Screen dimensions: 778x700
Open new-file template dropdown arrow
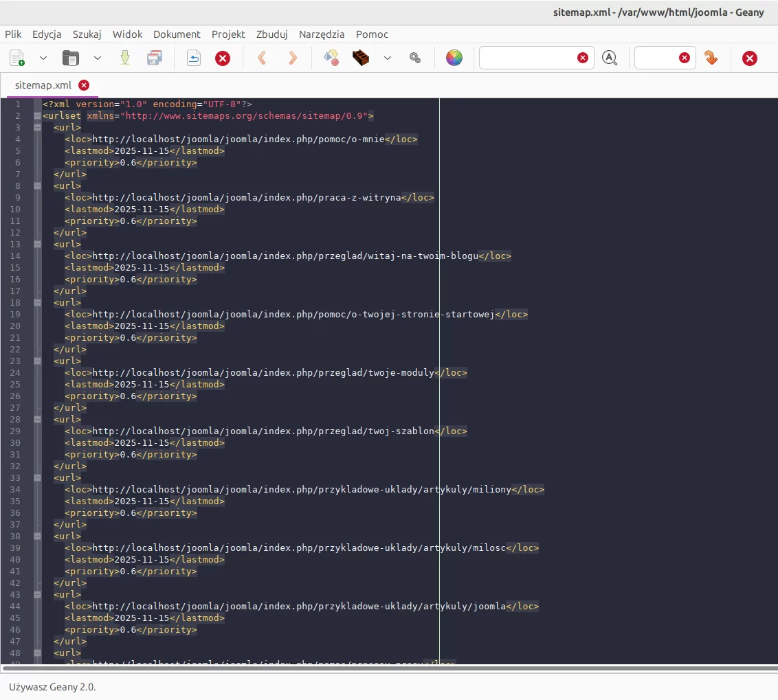(43, 58)
